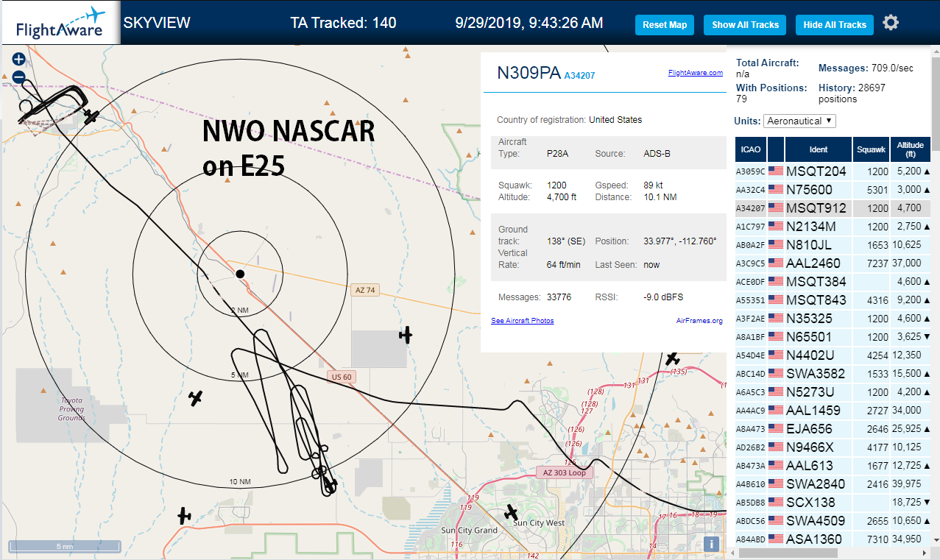The image size is (940, 560).
Task: Open AirFrames.org link
Action: [x=699, y=321]
